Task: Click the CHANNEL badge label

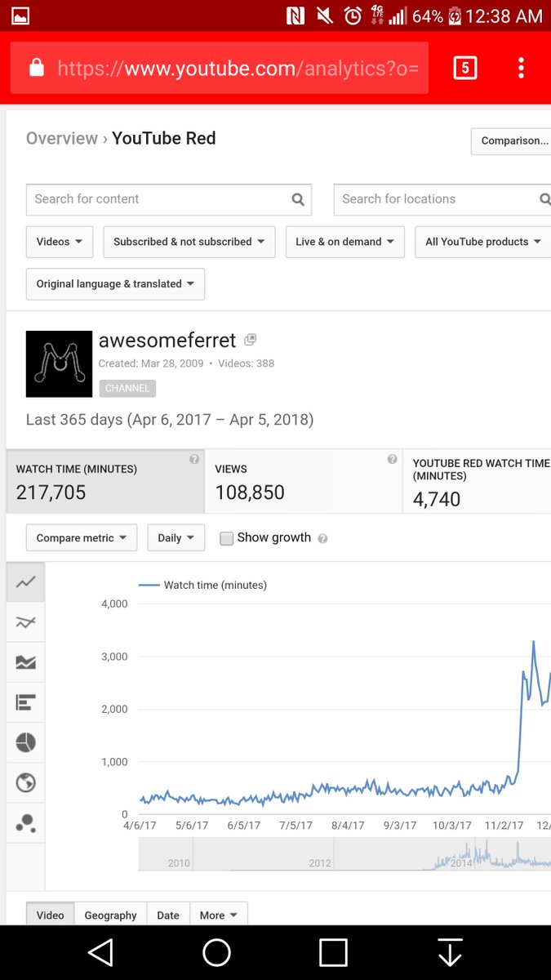Action: point(127,388)
